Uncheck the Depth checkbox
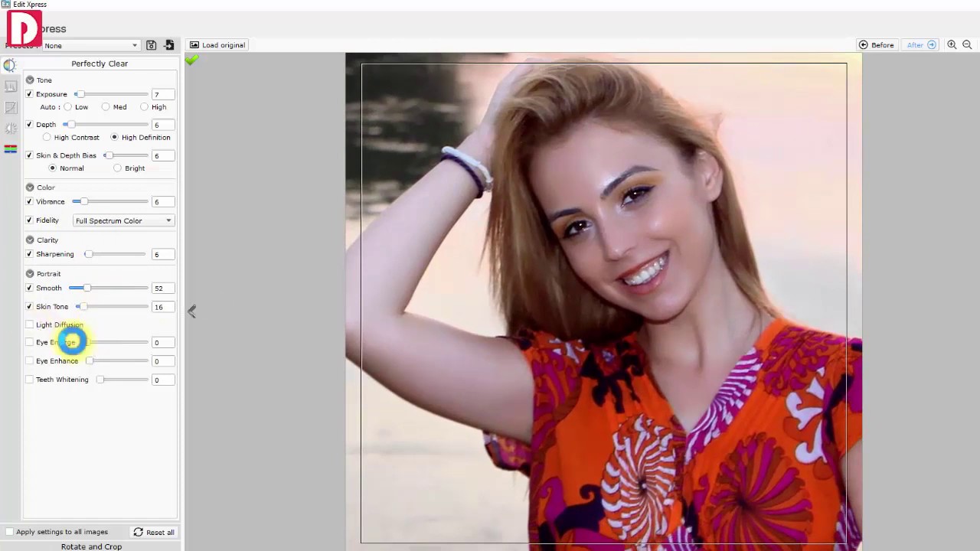This screenshot has height=551, width=980. point(29,125)
